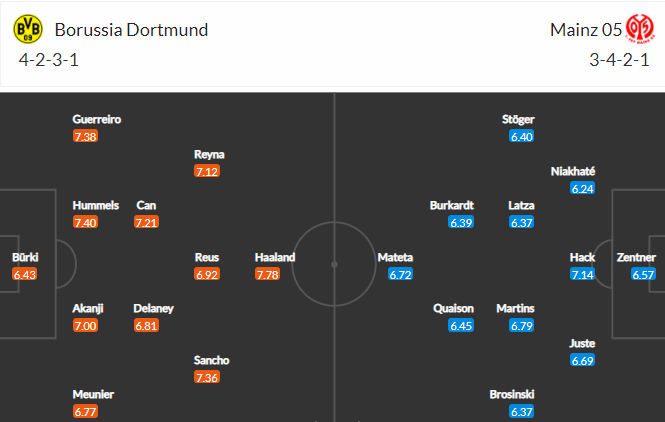Click Hummels' 7.40 rating badge
Image resolution: width=665 pixels, height=422 pixels.
[x=85, y=223]
